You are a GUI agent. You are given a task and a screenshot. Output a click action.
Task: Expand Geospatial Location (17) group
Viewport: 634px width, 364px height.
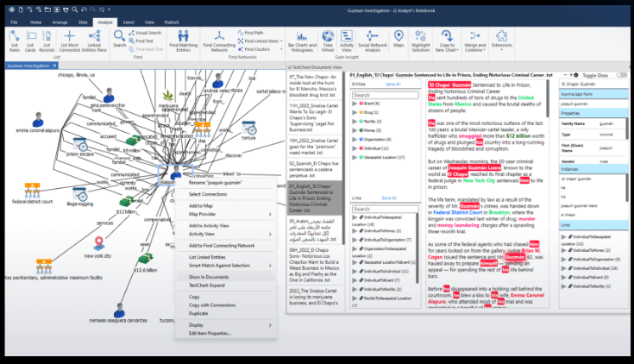click(x=355, y=157)
